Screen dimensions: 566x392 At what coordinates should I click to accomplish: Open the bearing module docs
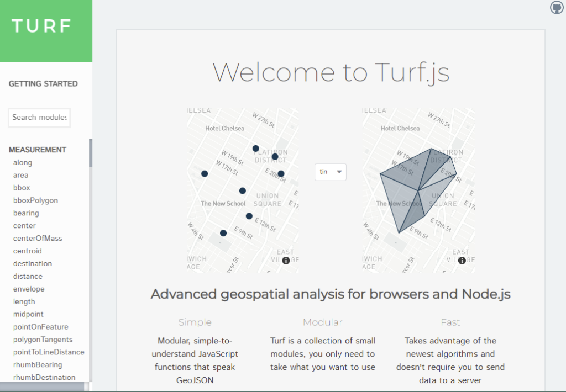(x=26, y=213)
